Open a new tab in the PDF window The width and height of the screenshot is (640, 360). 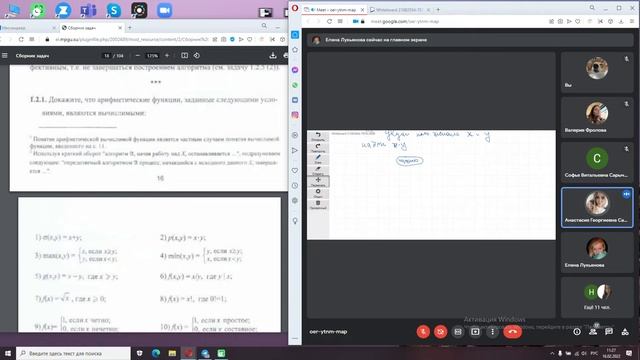click(130, 28)
